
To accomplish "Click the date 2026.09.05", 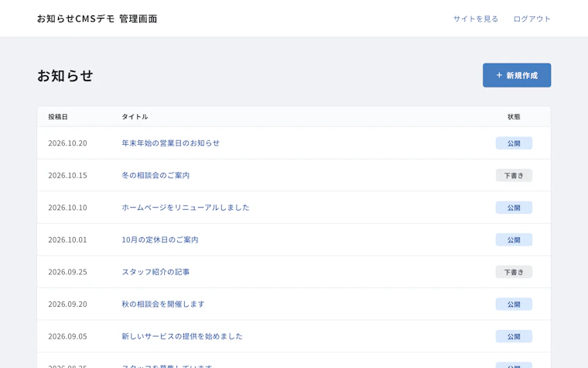I will (x=67, y=336).
